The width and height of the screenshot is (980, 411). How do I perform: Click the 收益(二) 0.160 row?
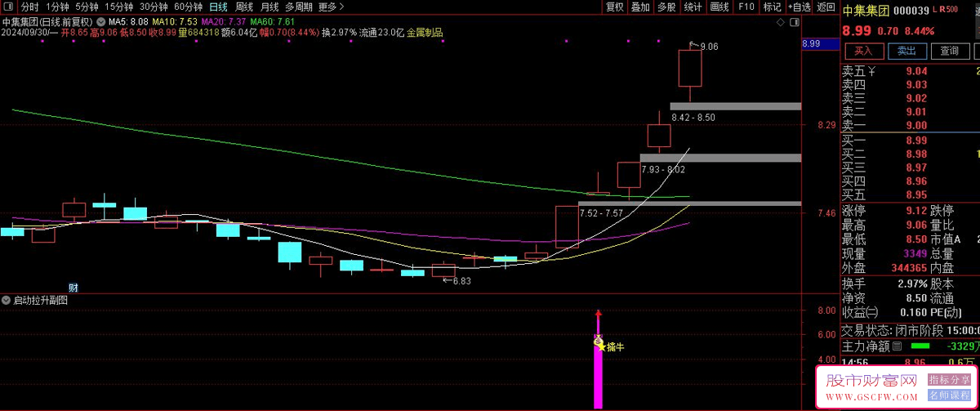884,313
